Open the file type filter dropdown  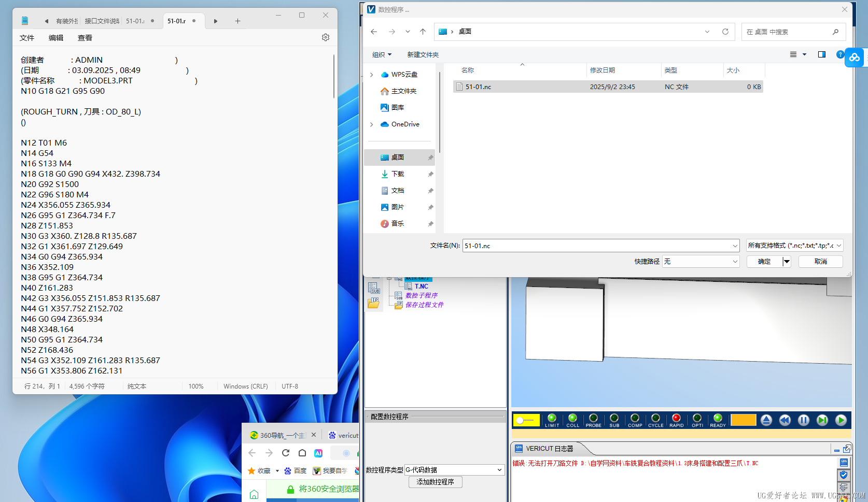click(794, 246)
